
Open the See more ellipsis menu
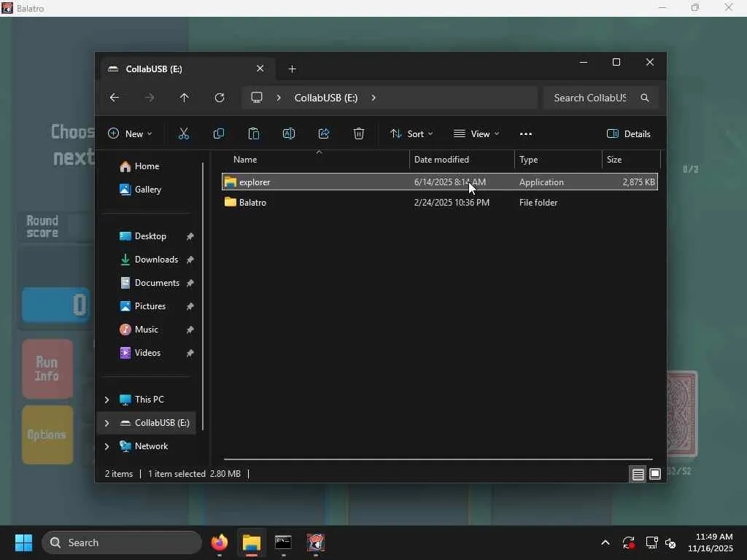(x=526, y=134)
